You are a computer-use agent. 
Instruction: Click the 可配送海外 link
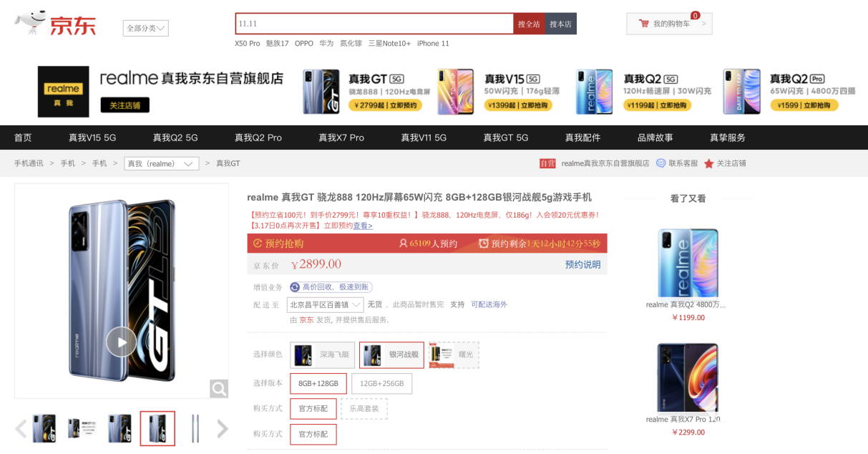point(489,304)
